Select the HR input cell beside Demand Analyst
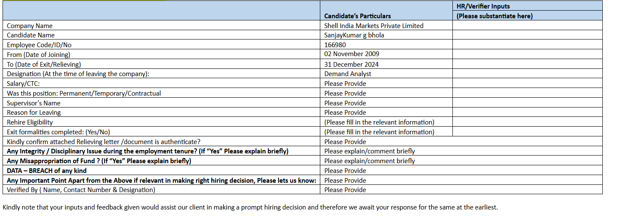 pyautogui.click(x=527, y=74)
